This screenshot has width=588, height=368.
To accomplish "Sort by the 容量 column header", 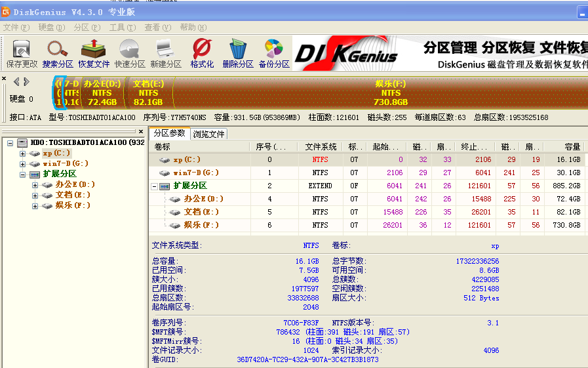I will pos(564,147).
